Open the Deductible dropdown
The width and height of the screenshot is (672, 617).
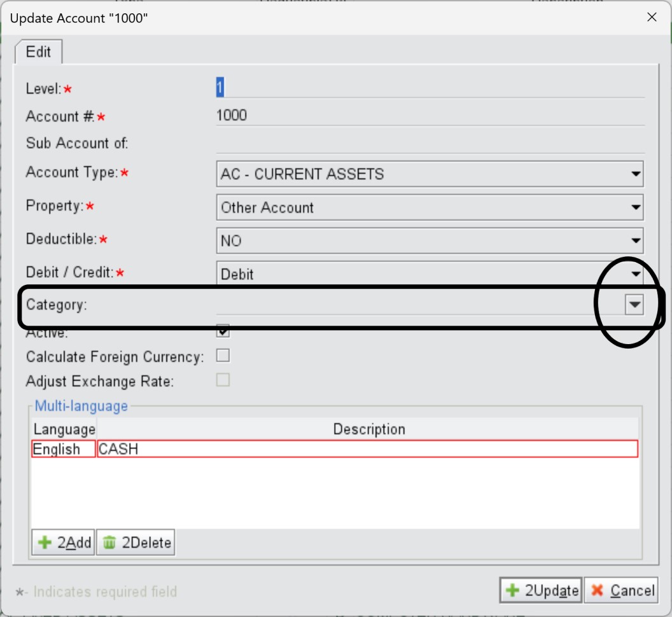(634, 241)
